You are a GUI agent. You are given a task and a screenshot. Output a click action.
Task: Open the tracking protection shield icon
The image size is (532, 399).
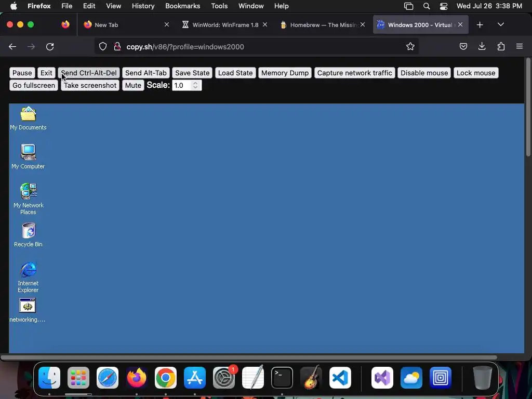click(x=103, y=47)
